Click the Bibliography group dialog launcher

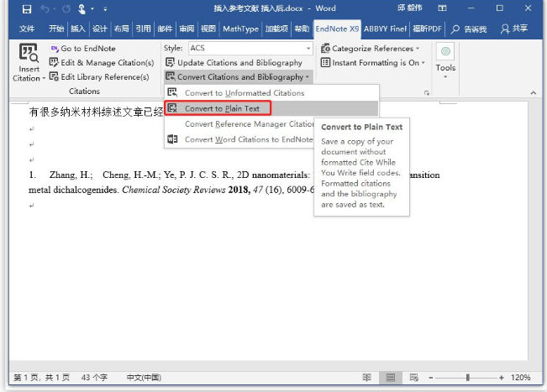427,93
